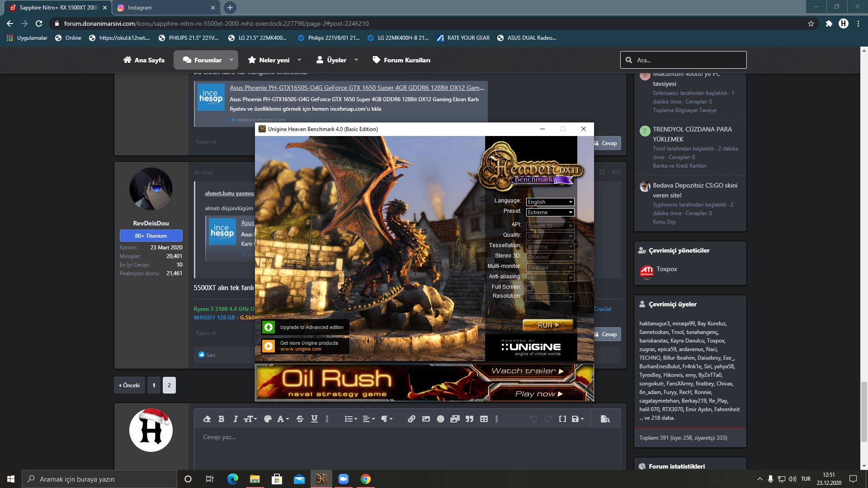Click the insert media icon in the editor
The height and width of the screenshot is (488, 868).
pos(455,419)
